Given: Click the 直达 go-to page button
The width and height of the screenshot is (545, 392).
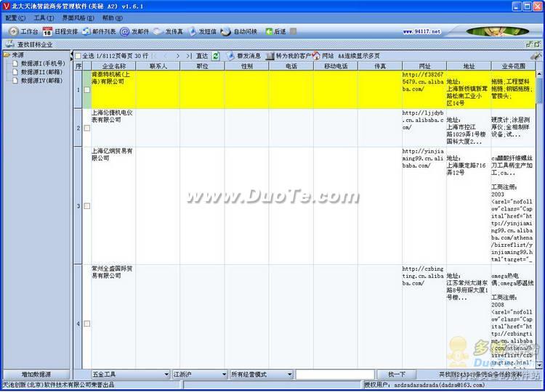Looking at the screenshot, I should (201, 56).
